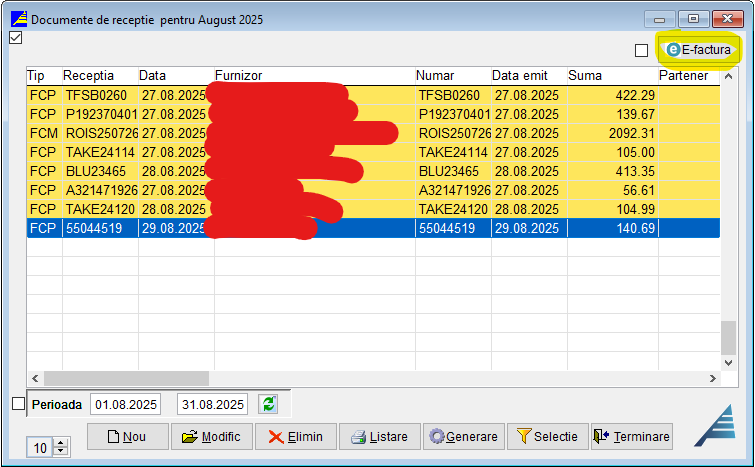Open selected record with Modific
The image size is (755, 467).
[211, 437]
